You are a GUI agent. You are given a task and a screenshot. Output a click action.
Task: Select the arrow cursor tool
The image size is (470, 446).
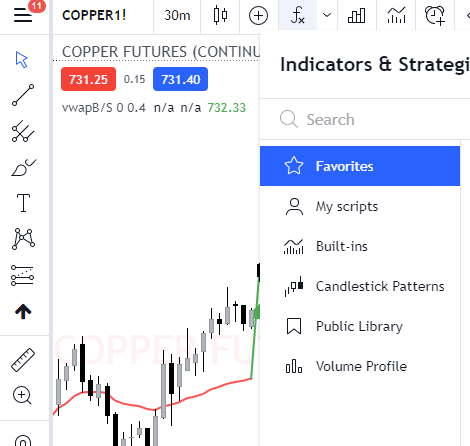click(22, 60)
